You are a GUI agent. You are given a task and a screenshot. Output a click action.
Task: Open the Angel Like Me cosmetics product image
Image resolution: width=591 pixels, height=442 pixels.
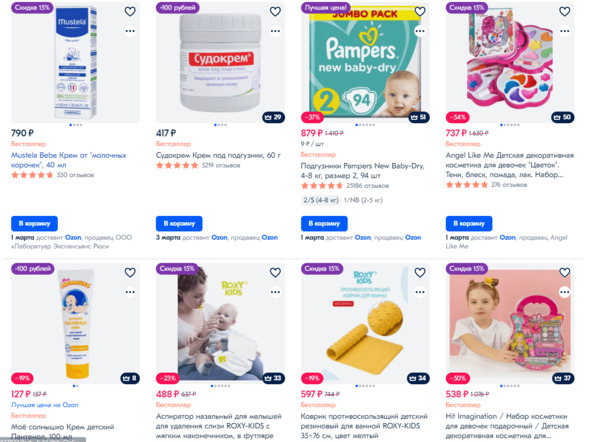pyautogui.click(x=510, y=62)
